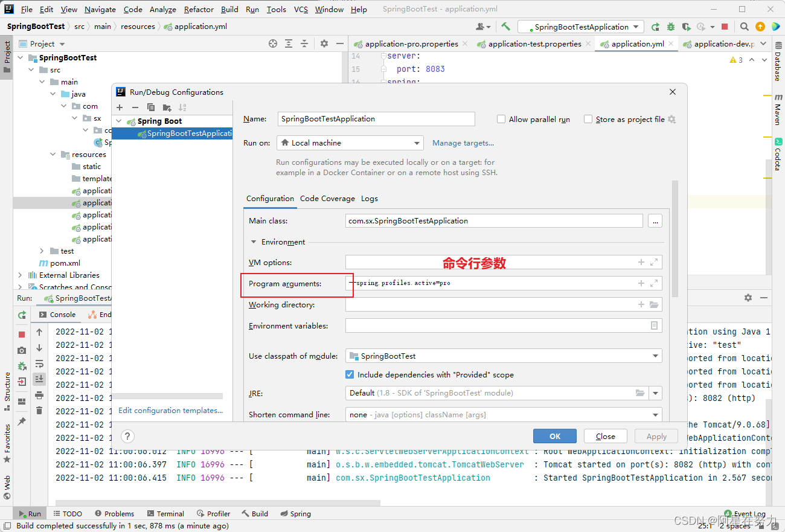Image resolution: width=785 pixels, height=532 pixels.
Task: Clear console output with trash icon
Action: point(39,411)
